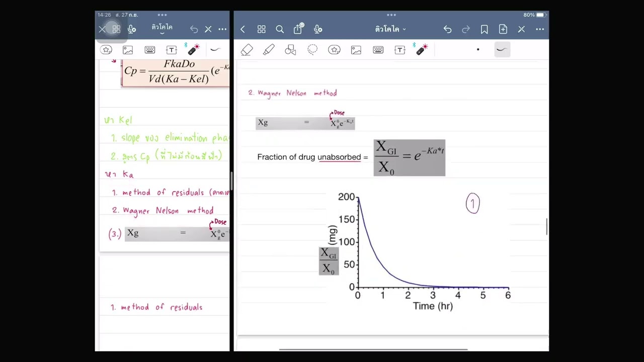The height and width of the screenshot is (362, 644).
Task: Open share and export in right pane
Action: 298,29
